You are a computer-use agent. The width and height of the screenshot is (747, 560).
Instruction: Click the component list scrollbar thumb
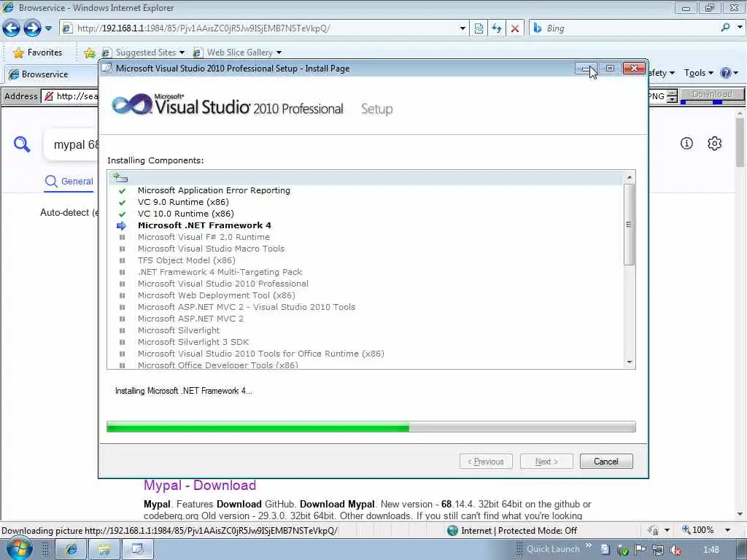pyautogui.click(x=630, y=225)
